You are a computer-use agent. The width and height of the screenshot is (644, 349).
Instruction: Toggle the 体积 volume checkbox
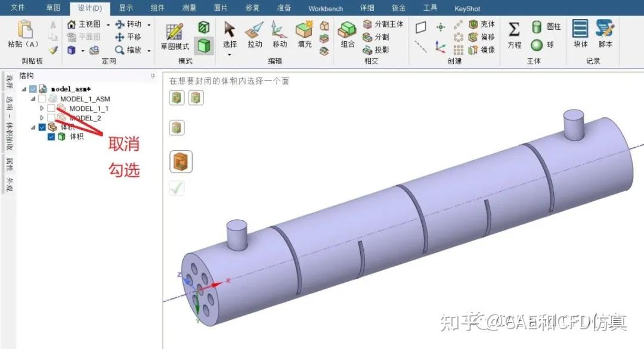tap(41, 127)
